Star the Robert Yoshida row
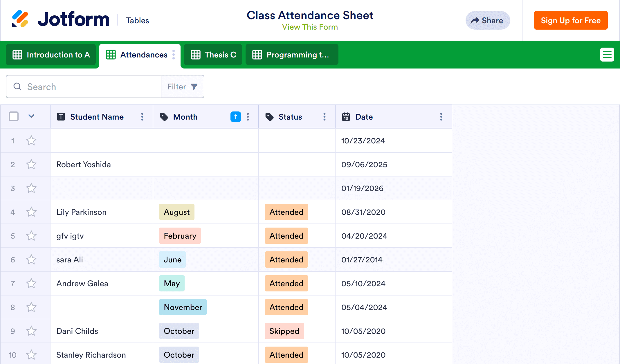 click(31, 164)
